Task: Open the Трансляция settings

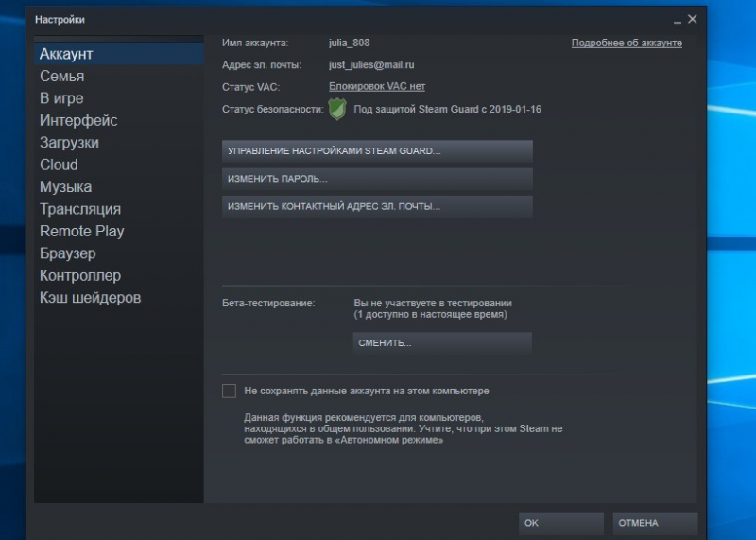Action: 119,209
